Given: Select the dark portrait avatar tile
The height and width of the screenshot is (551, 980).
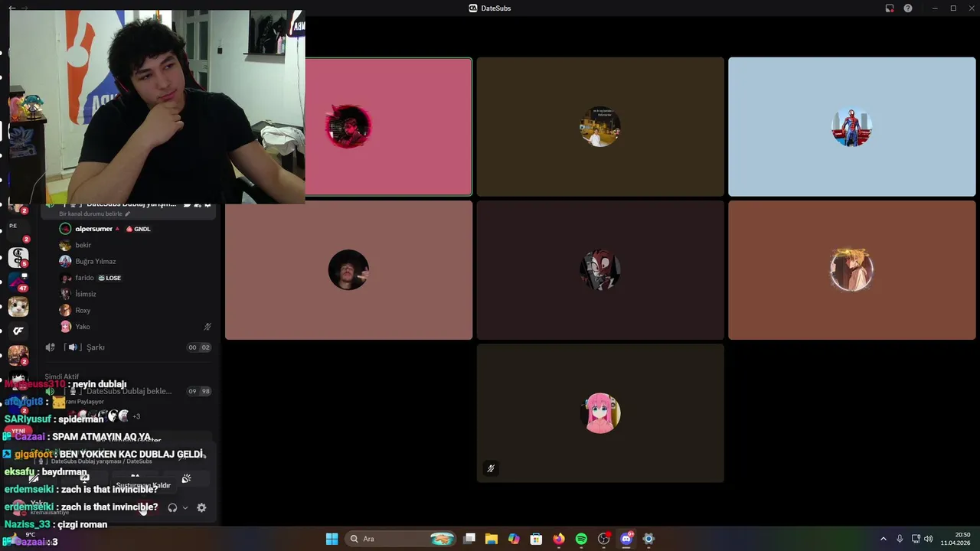Looking at the screenshot, I should (x=348, y=270).
